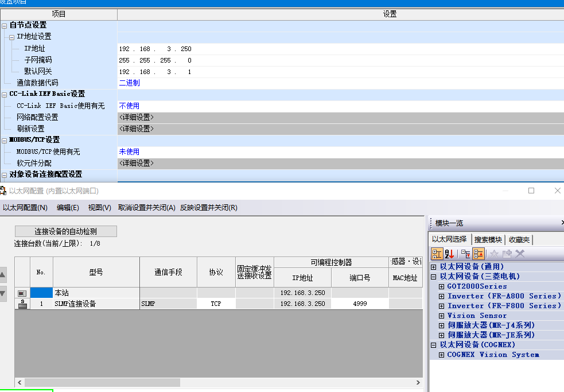This screenshot has height=392, width=564.
Task: Click the SLMP device row icon
Action: (22, 304)
